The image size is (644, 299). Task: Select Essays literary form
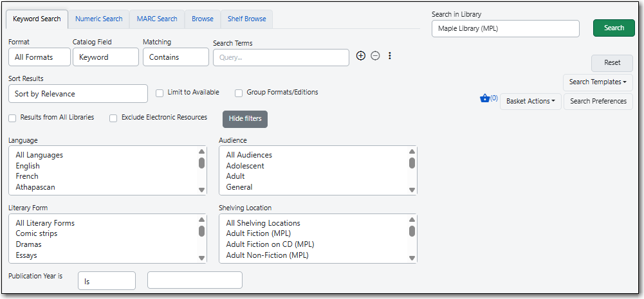coord(26,255)
